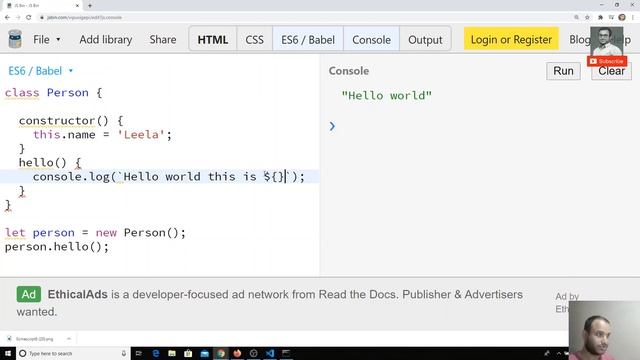Open Task View on the taskbar
The width and height of the screenshot is (640, 360).
[x=139, y=353]
